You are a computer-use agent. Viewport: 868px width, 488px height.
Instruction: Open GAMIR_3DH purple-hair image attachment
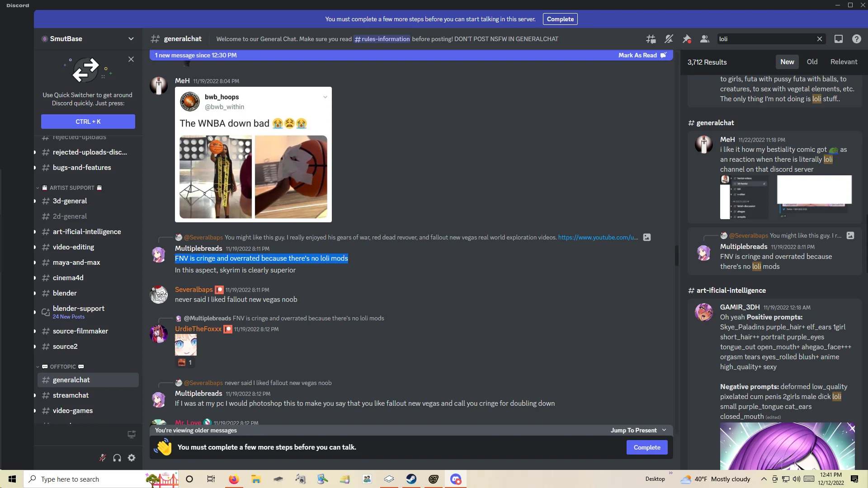coord(788,446)
